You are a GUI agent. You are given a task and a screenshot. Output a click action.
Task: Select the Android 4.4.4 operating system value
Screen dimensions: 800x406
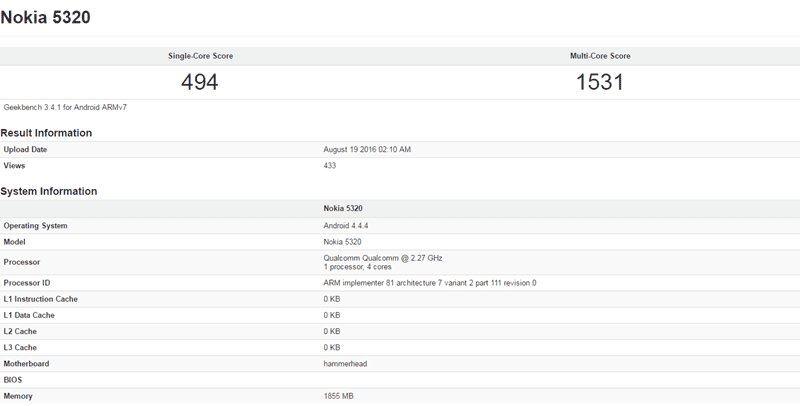[345, 226]
